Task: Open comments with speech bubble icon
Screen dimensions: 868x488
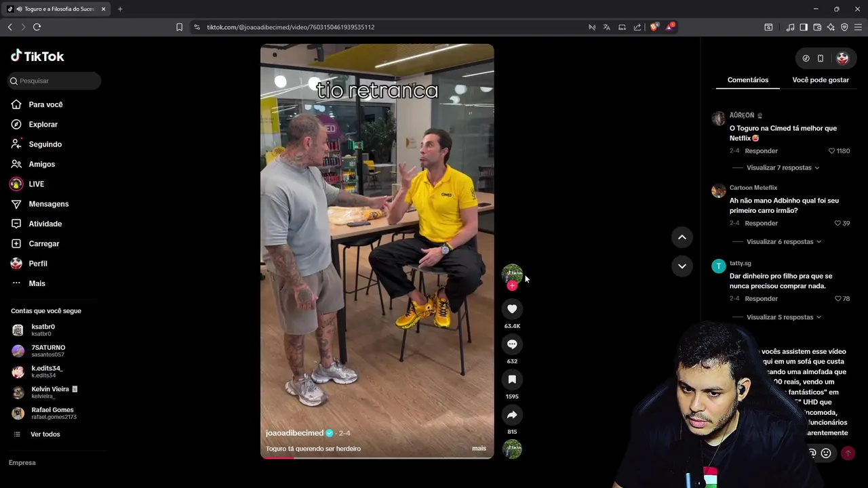Action: (x=512, y=344)
